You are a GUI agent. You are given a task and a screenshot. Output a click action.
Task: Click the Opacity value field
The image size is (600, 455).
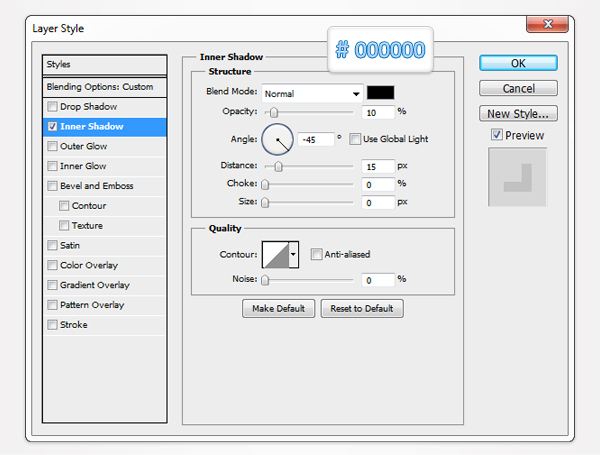[x=378, y=113]
